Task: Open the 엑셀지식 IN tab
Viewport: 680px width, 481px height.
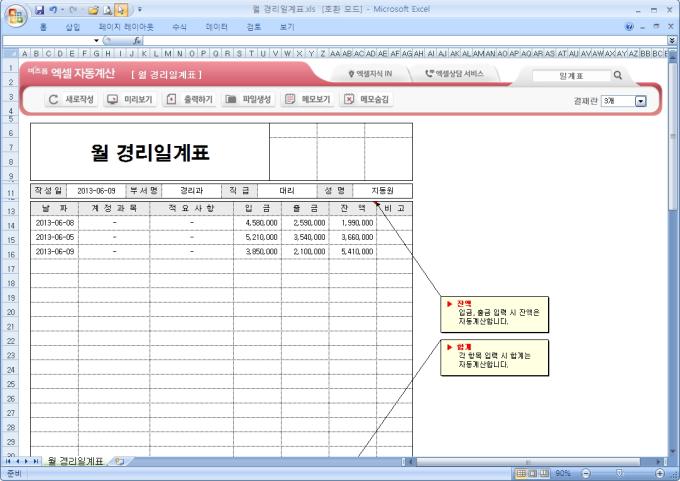Action: pos(371,74)
